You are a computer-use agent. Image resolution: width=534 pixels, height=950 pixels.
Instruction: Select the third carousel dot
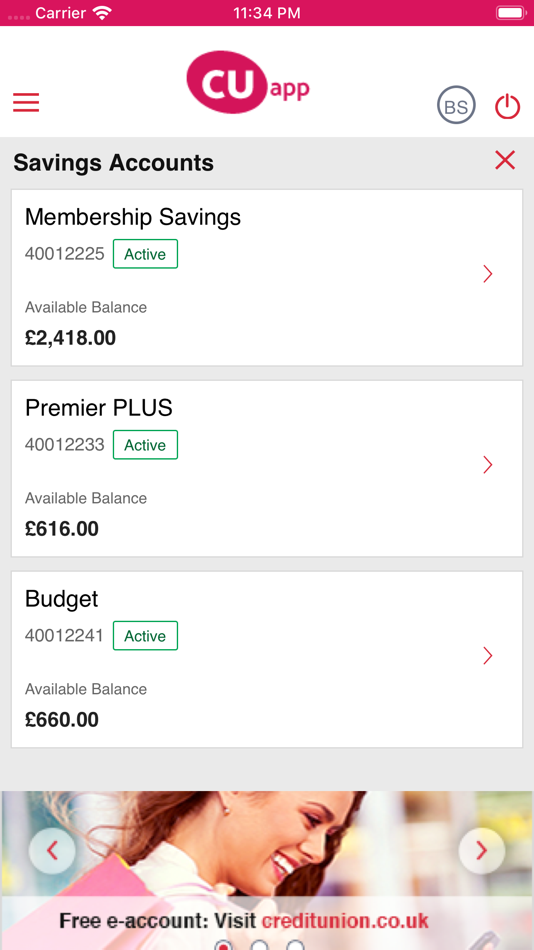pos(295,945)
